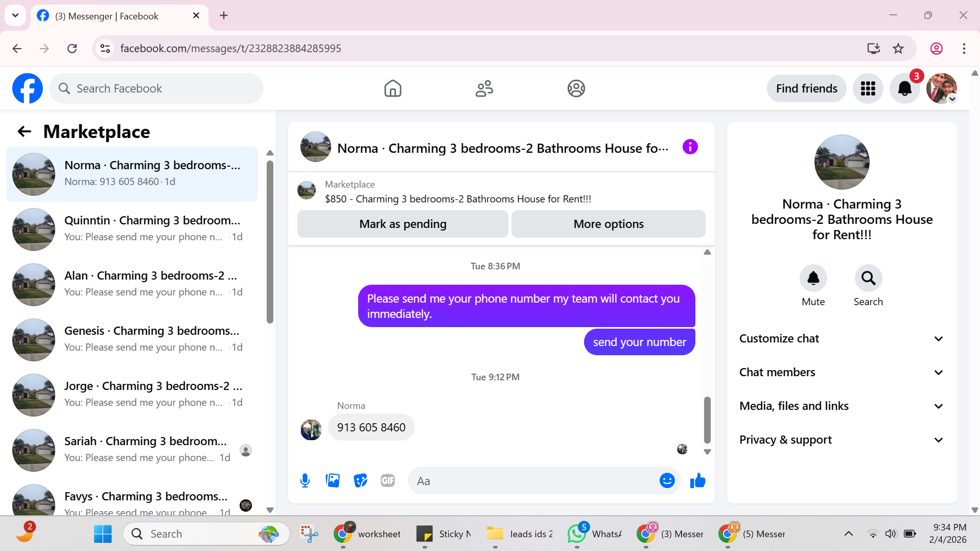980x551 pixels.
Task: Open the notifications bell with 3 badge
Action: (x=904, y=88)
